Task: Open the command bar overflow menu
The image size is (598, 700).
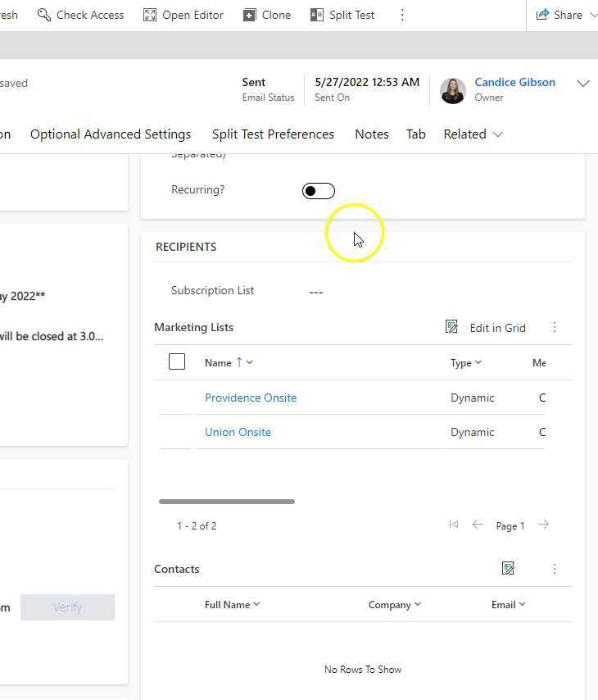Action: click(x=402, y=15)
